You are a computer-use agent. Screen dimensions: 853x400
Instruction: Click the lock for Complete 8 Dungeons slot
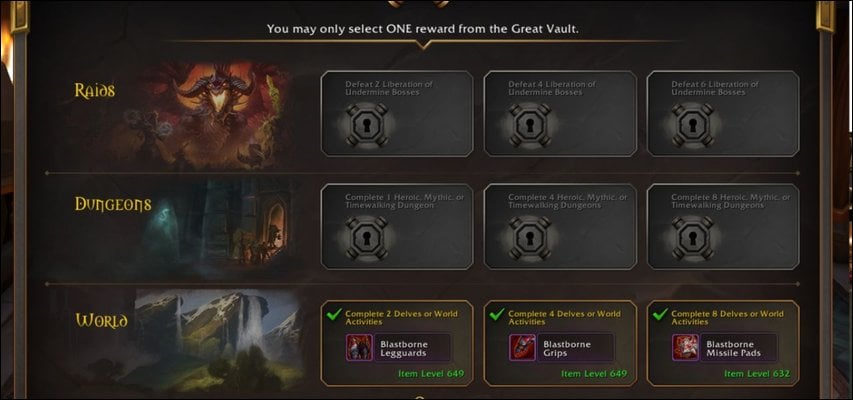[693, 238]
